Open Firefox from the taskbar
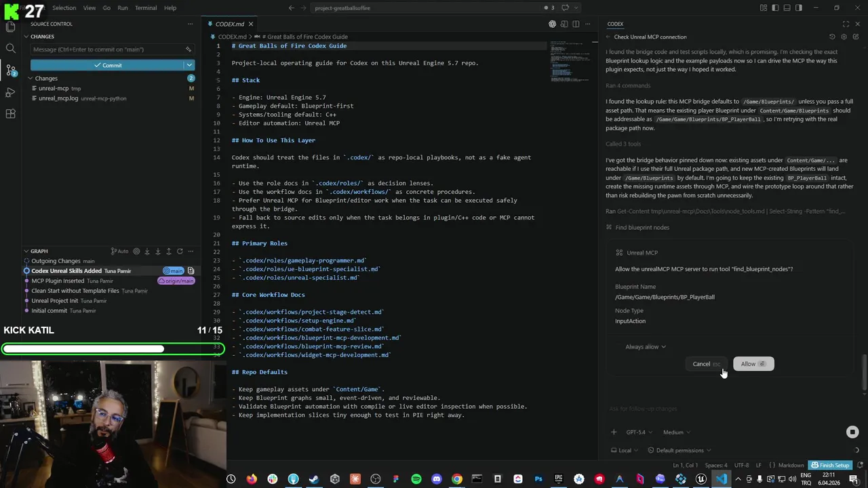This screenshot has width=868, height=488. tap(252, 479)
